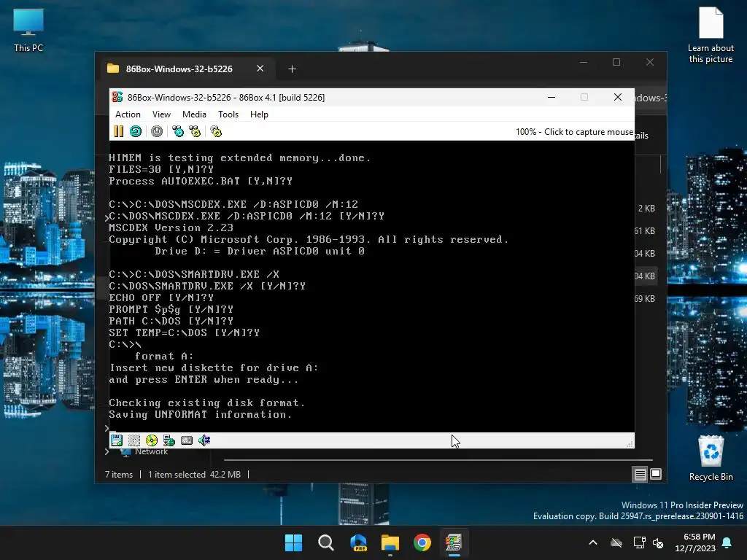Click inside the DOS emulator screen
747x560 pixels.
click(x=371, y=286)
